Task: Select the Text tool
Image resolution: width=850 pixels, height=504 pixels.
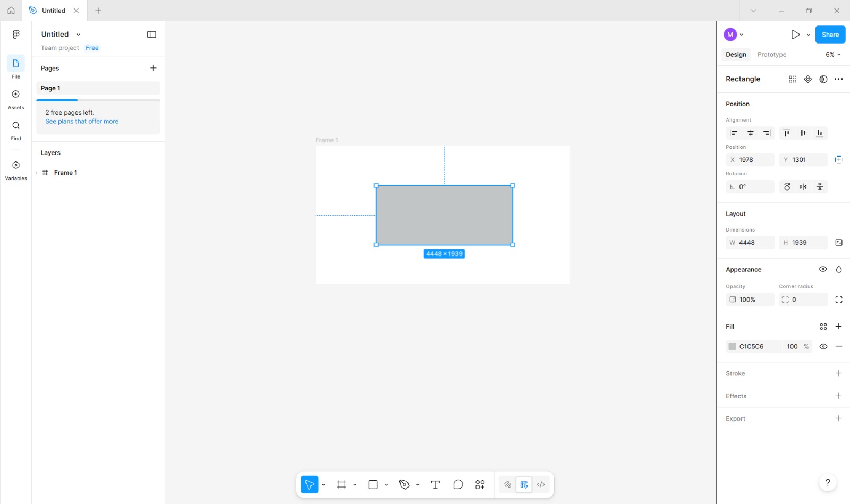Action: (435, 484)
